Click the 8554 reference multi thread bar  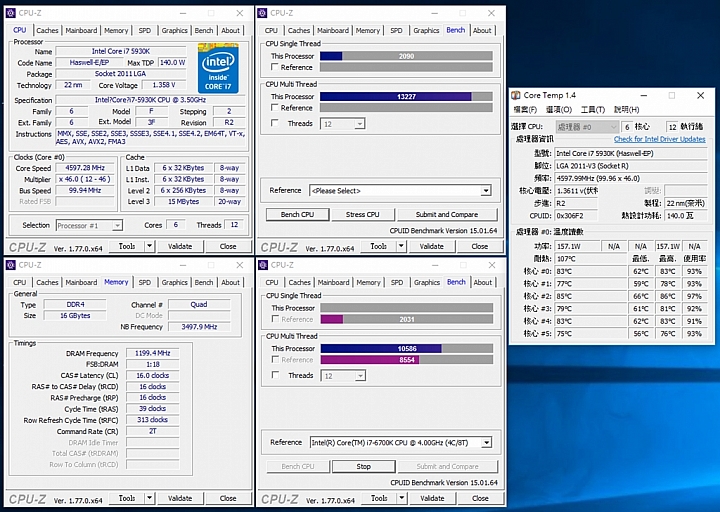point(407,360)
